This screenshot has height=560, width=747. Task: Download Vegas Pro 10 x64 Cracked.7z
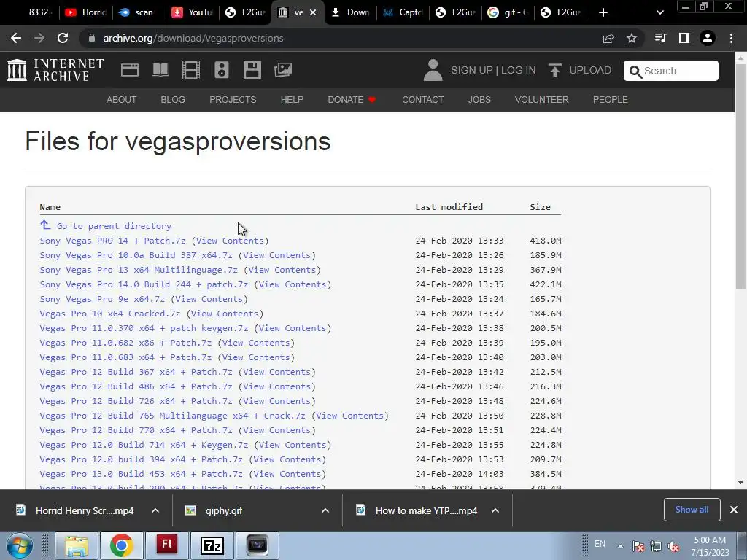[x=110, y=314]
